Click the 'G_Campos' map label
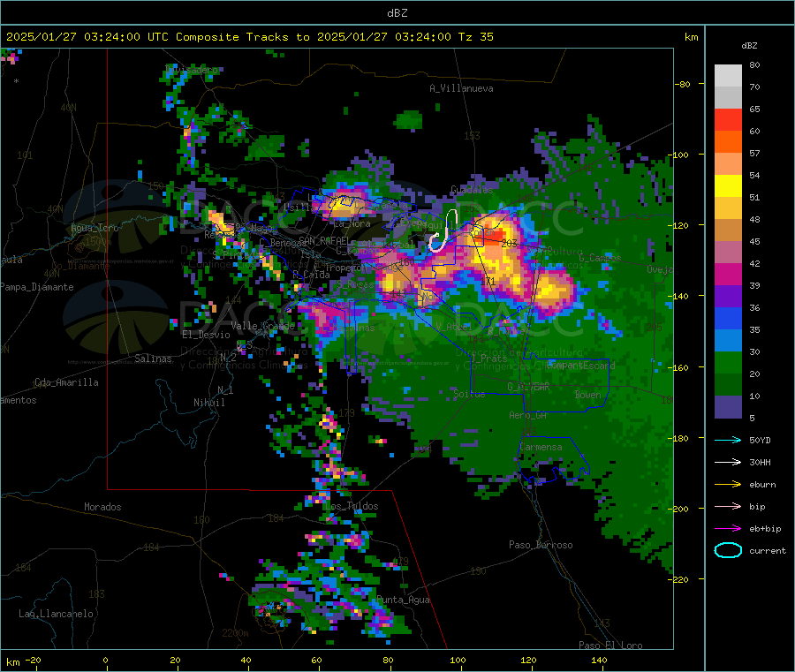The height and width of the screenshot is (672, 795). (600, 258)
